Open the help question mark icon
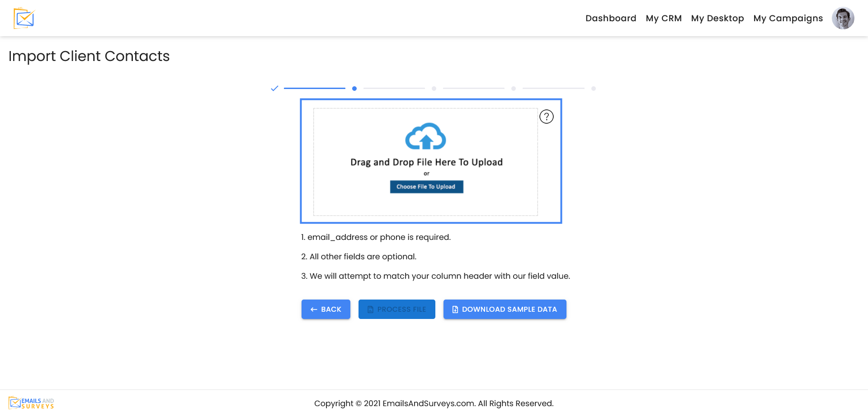 click(546, 116)
